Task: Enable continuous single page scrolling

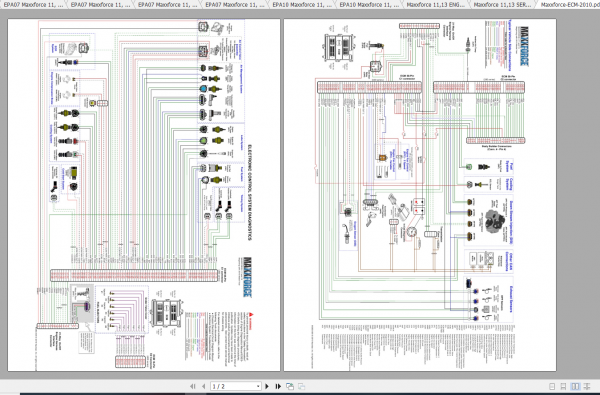Action: [x=563, y=387]
